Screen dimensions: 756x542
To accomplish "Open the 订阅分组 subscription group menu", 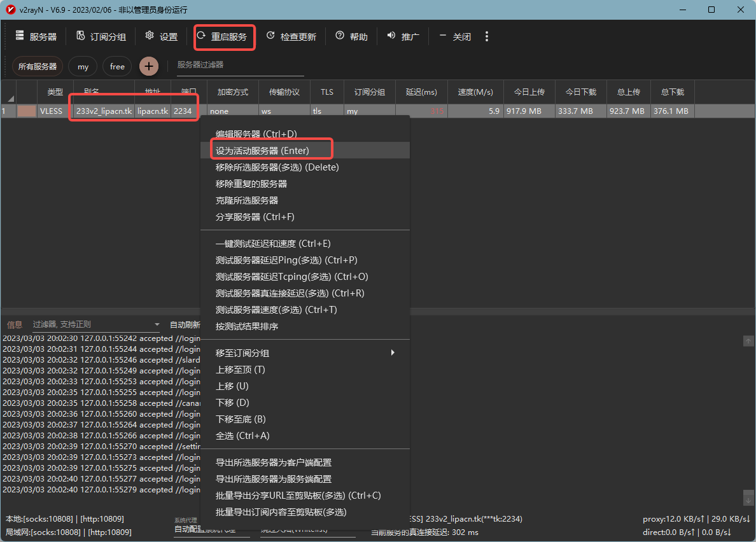I will (x=101, y=37).
